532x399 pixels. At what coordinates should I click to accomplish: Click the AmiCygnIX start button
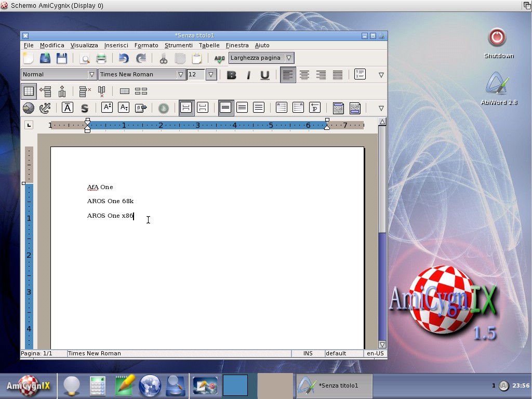28,385
